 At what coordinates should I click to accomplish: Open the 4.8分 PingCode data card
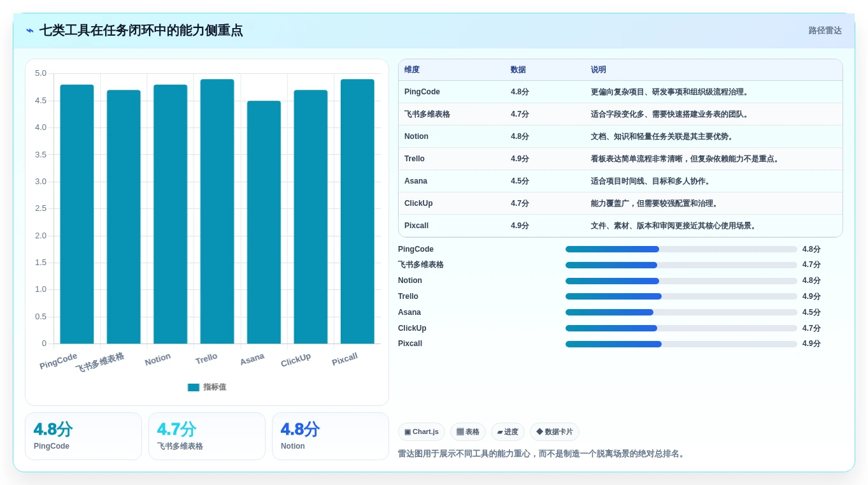point(83,437)
